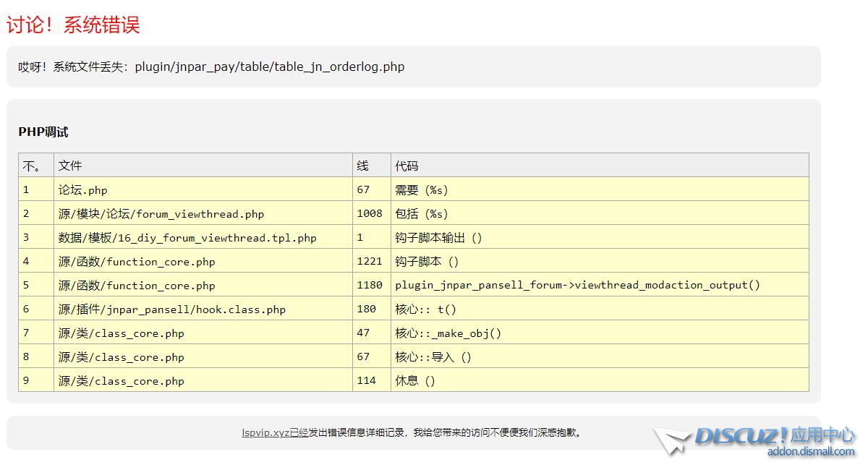Click the PHP调试 section heading
Image resolution: width=868 pixels, height=470 pixels.
click(x=43, y=132)
